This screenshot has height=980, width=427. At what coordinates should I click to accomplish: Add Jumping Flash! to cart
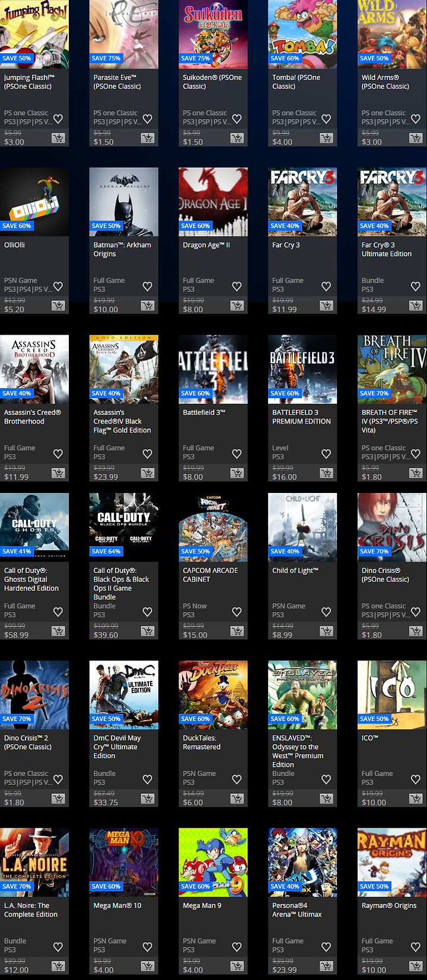[58, 138]
